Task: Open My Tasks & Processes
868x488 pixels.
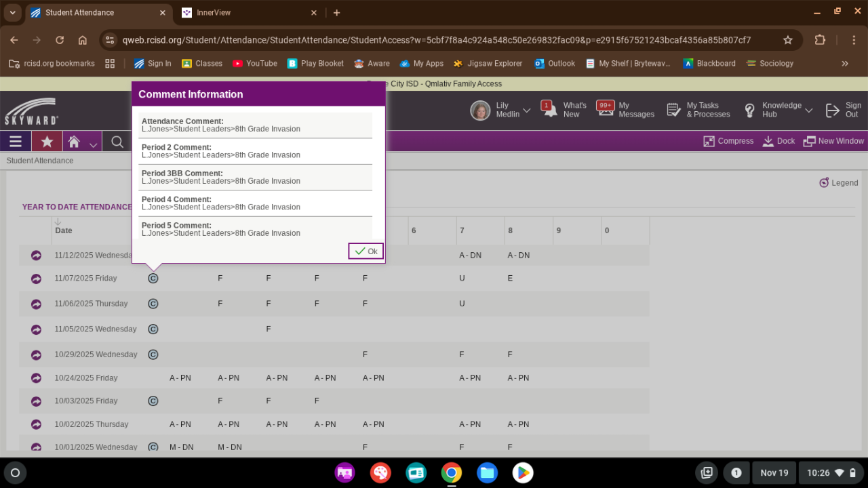Action: point(698,110)
